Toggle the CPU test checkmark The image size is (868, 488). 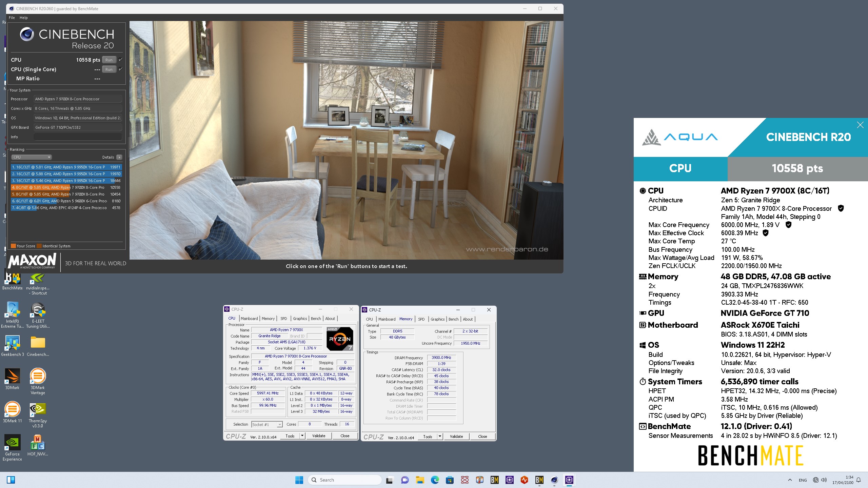[120, 60]
